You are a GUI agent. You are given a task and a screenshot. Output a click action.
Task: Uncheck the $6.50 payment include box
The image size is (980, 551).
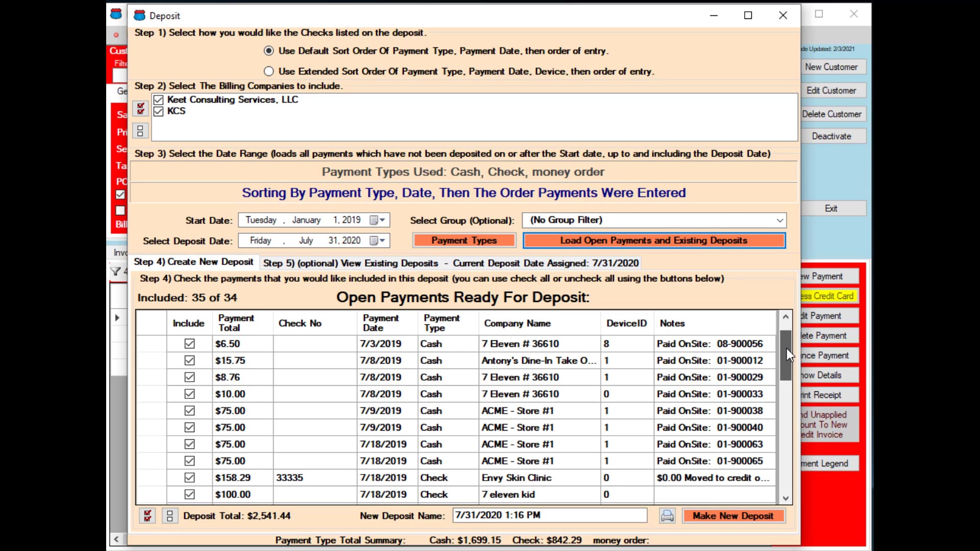click(x=189, y=344)
